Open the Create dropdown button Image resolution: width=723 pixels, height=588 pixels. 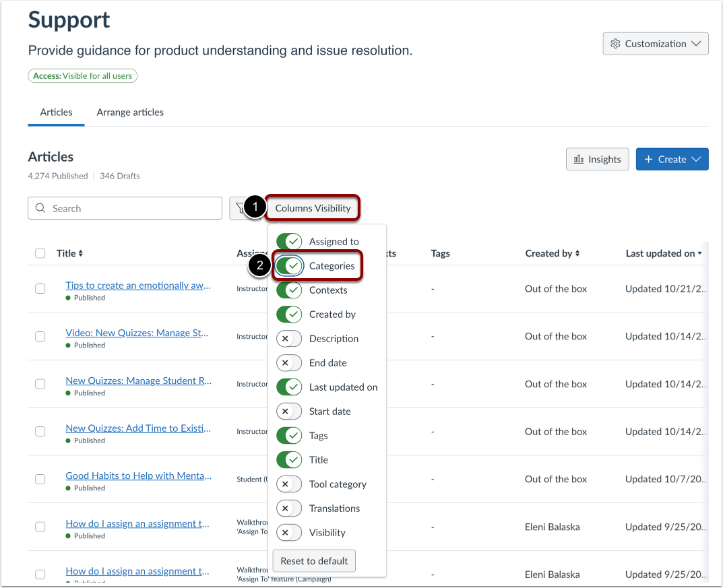click(672, 160)
